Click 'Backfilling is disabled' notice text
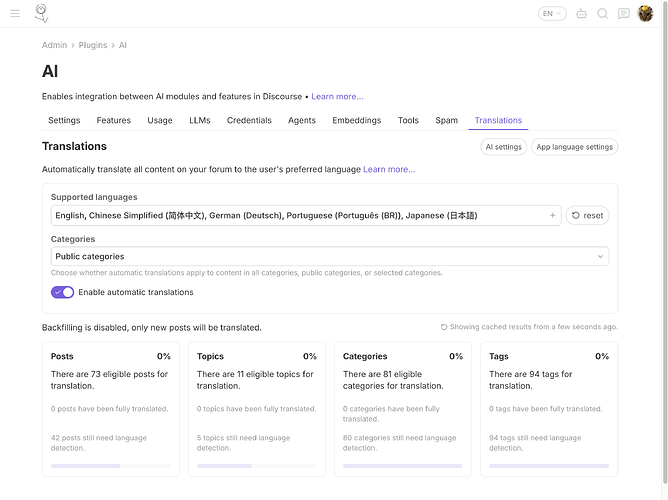This screenshot has height=500, width=668. (x=152, y=328)
